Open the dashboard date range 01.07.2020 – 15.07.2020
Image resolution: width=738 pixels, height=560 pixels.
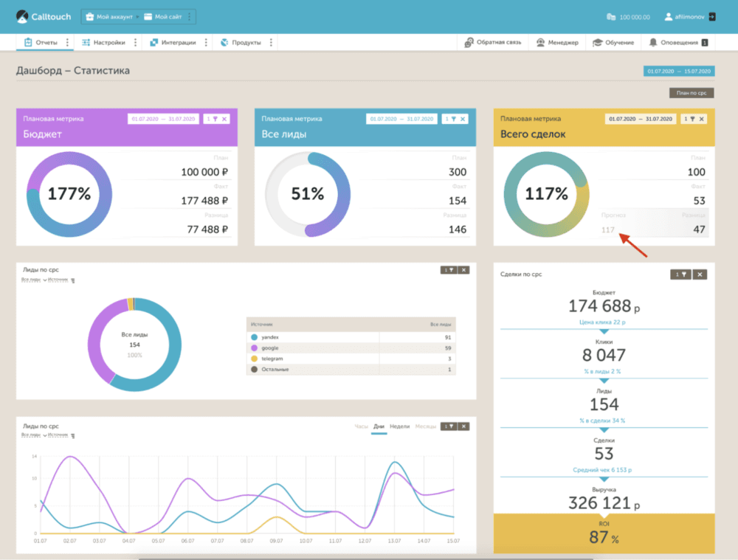(x=679, y=71)
